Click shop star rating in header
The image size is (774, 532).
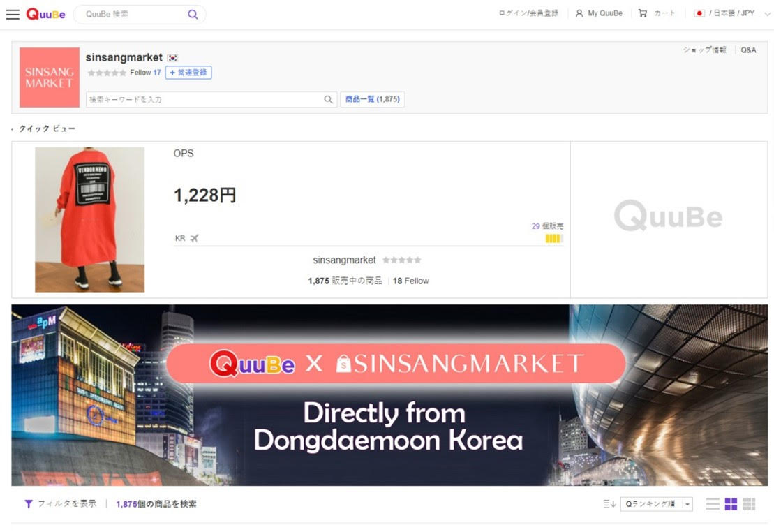(x=107, y=73)
